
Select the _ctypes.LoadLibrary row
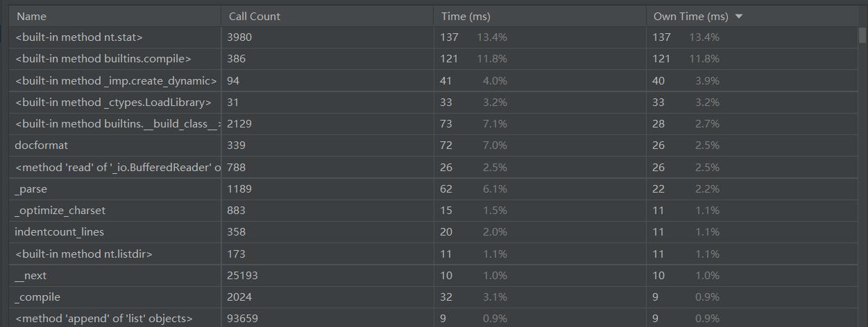(112, 103)
